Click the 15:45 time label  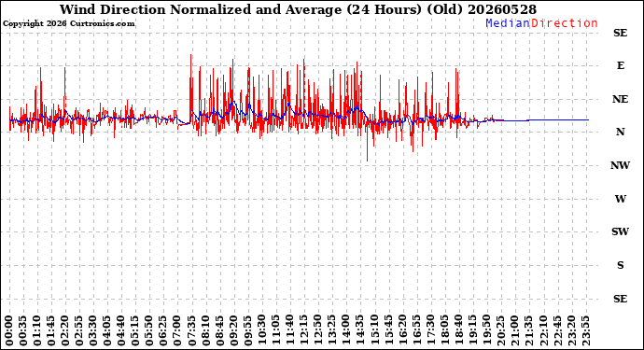coord(388,330)
